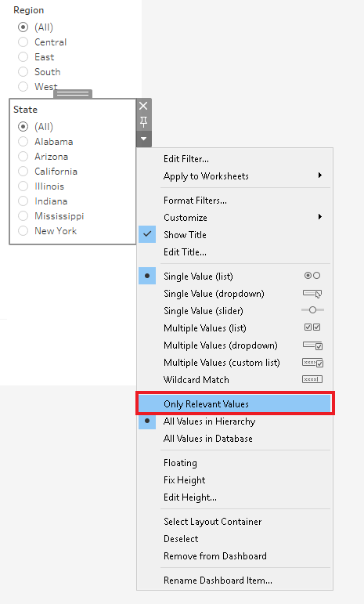This screenshot has width=364, height=604.
Task: Click the dropdown caret on State filter
Action: coord(143,139)
